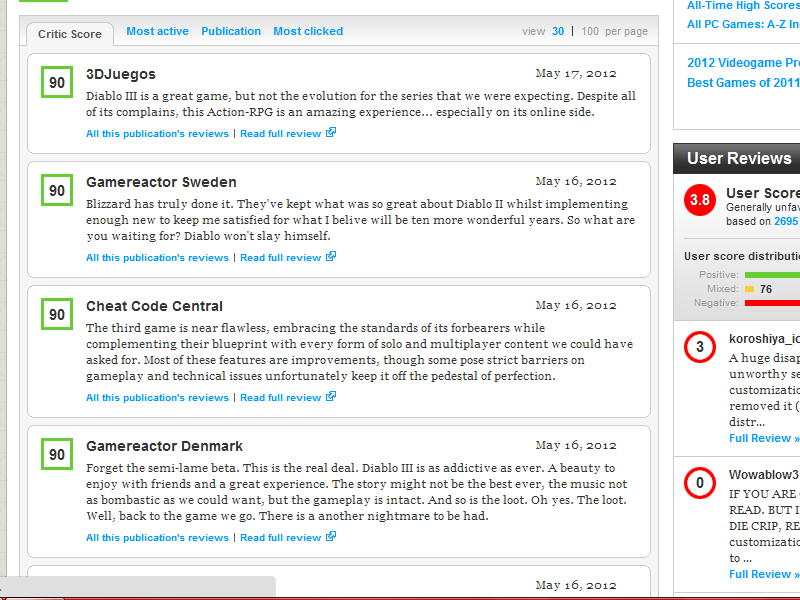Sort reviews by Most active
This screenshot has width=800, height=600.
(157, 31)
